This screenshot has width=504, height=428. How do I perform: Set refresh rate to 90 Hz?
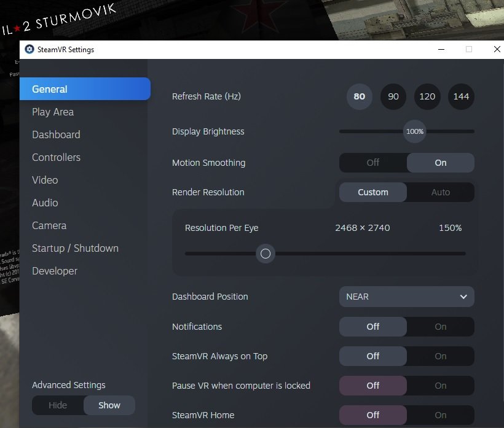pyautogui.click(x=393, y=96)
